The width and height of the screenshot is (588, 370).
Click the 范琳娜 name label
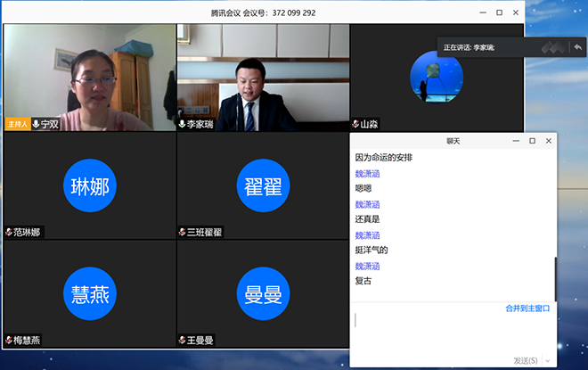point(27,233)
